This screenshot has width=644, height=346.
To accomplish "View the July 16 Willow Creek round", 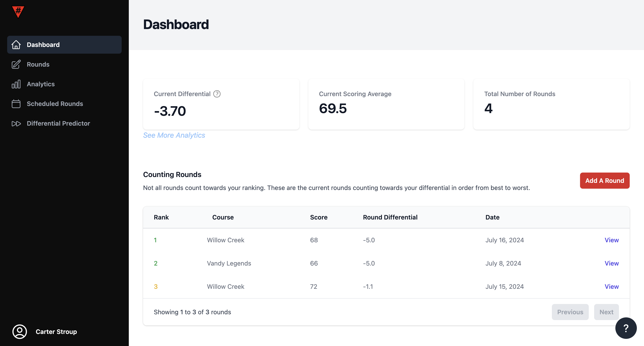I will point(612,240).
